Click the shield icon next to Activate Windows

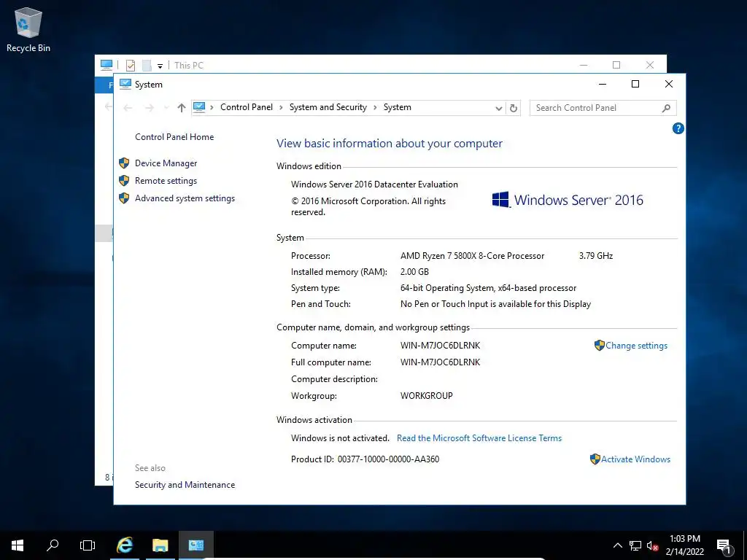click(595, 459)
